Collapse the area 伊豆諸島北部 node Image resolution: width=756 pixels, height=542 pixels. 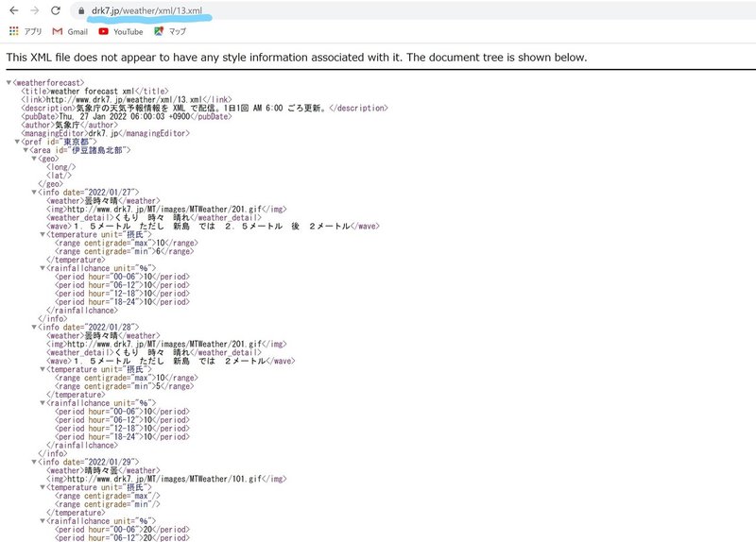pos(26,150)
